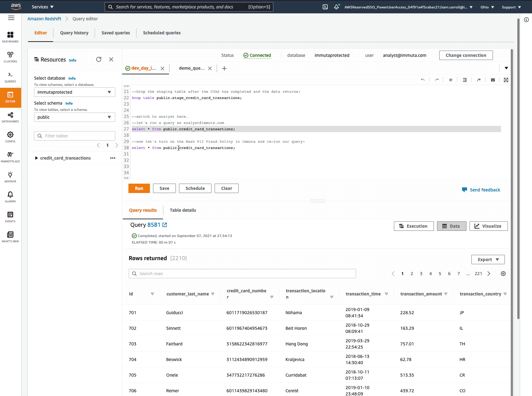
Task: Click the Save button
Action: coord(164,188)
